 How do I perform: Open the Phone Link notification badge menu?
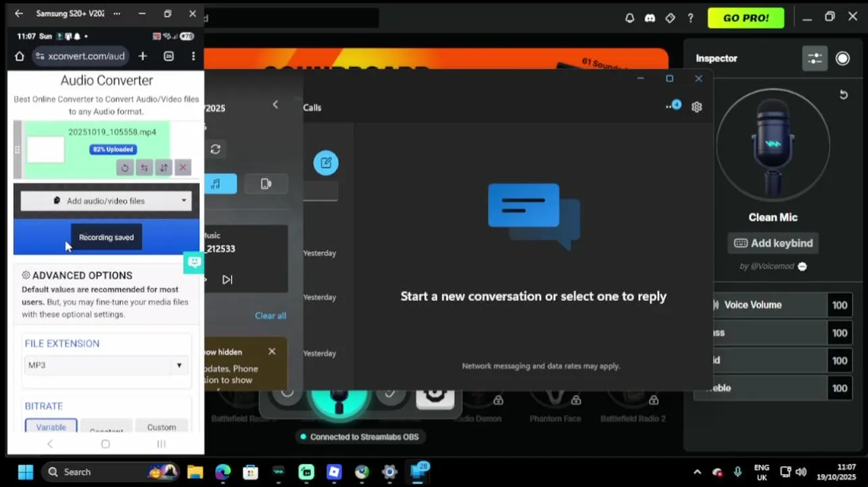coord(673,106)
